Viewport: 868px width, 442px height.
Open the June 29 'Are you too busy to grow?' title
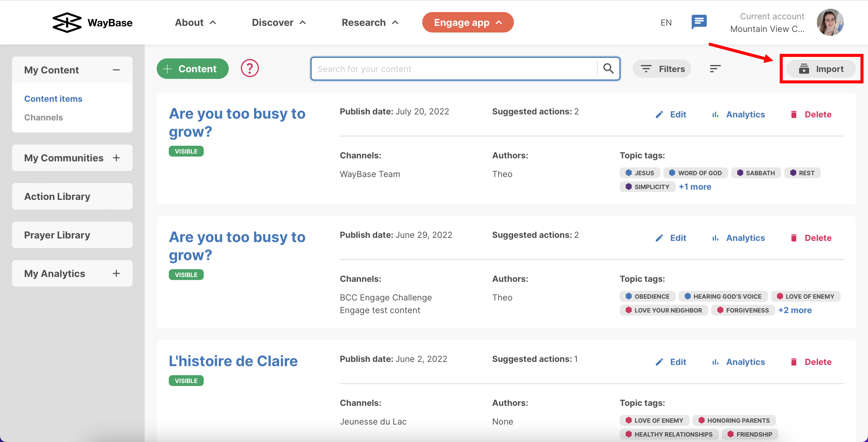click(x=237, y=246)
